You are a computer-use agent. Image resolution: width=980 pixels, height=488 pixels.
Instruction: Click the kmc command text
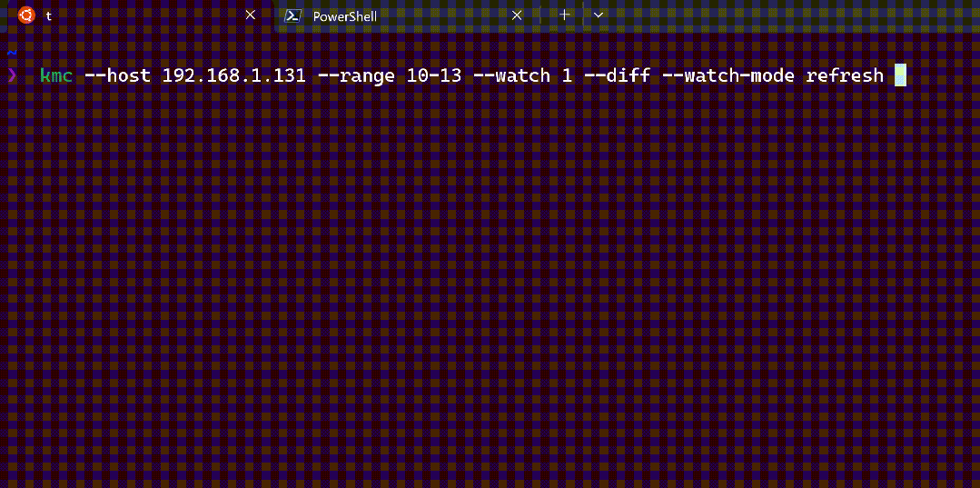point(56,75)
